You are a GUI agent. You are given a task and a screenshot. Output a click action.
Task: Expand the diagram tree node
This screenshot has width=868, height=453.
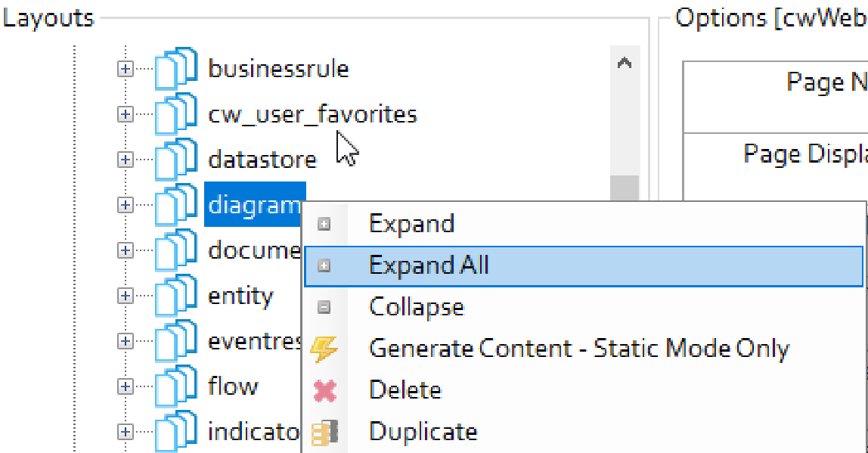(x=126, y=205)
